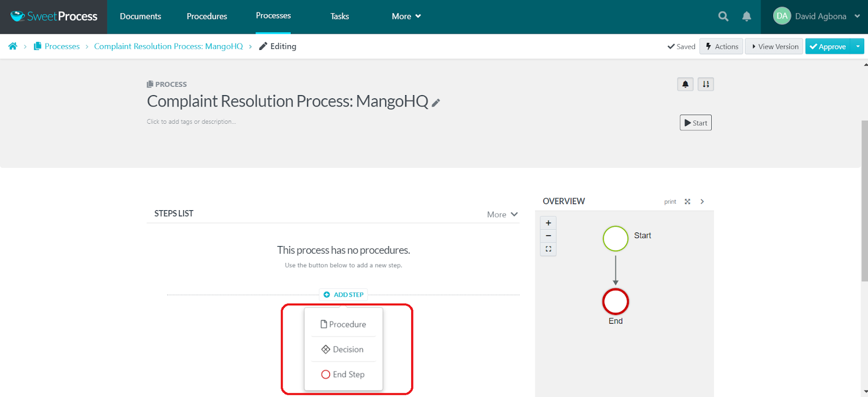Viewport: 868px width, 397px height.
Task: Open Approve button dropdown arrow
Action: point(858,46)
